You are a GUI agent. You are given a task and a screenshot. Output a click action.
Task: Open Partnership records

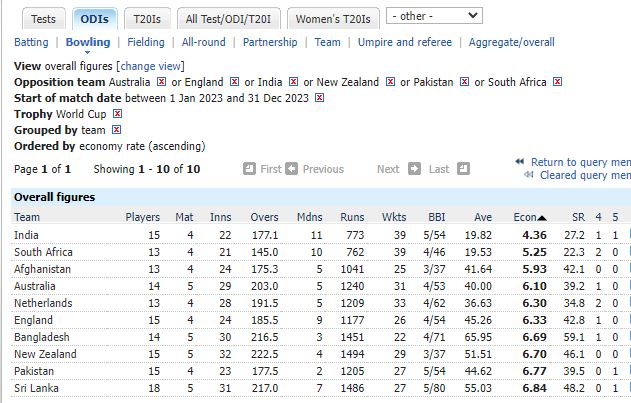[270, 42]
